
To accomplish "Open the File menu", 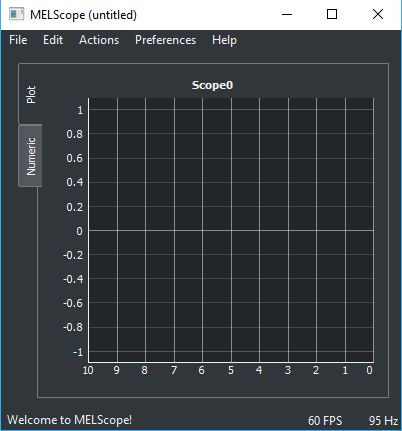I will 18,40.
